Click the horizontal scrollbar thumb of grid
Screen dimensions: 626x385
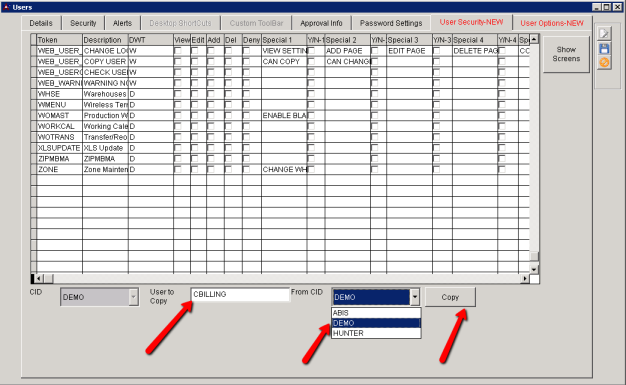pyautogui.click(x=48, y=278)
